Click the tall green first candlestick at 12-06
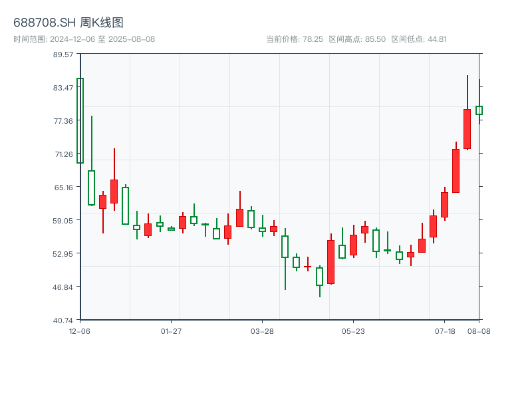This screenshot has height=399, width=532. [x=80, y=121]
